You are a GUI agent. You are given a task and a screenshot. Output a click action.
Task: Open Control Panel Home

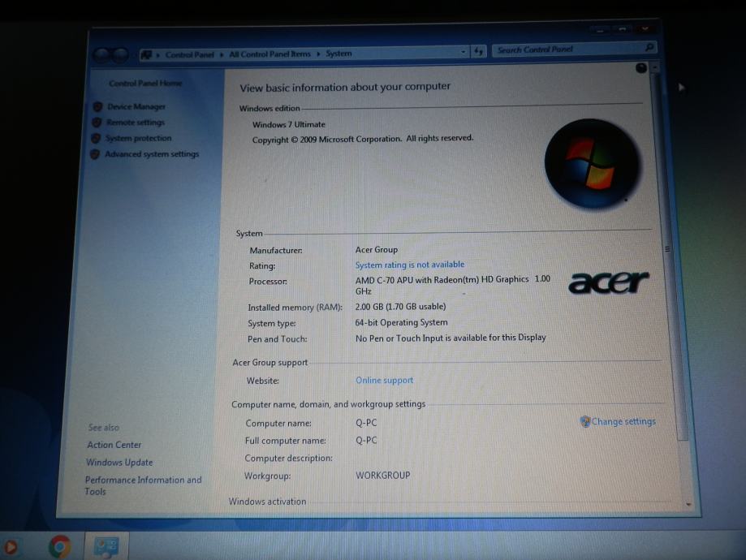[145, 84]
